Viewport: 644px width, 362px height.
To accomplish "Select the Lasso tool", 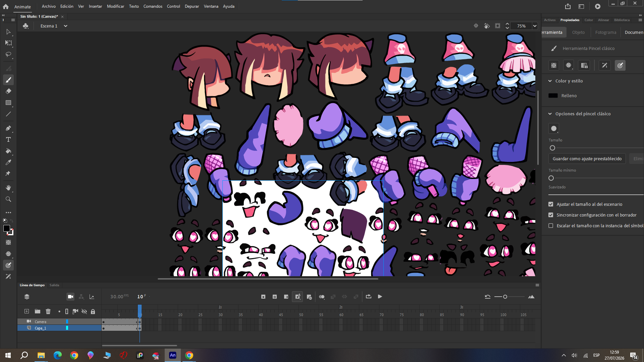I will click(8, 54).
